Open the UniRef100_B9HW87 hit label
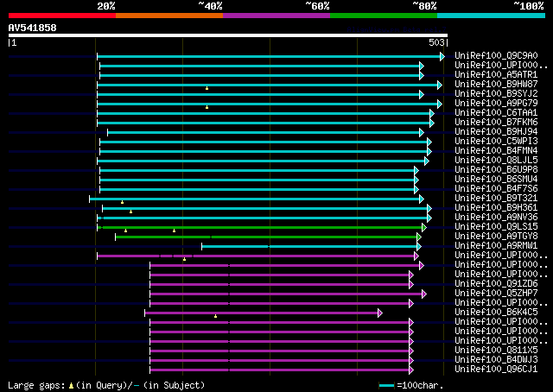Image resolution: width=553 pixels, height=392 pixels. 496,85
